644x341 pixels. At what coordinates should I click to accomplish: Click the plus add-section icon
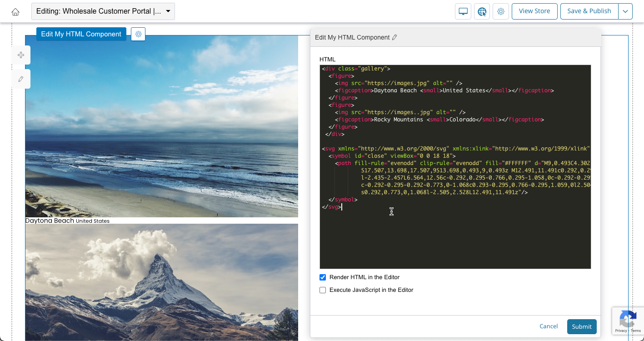(x=21, y=55)
